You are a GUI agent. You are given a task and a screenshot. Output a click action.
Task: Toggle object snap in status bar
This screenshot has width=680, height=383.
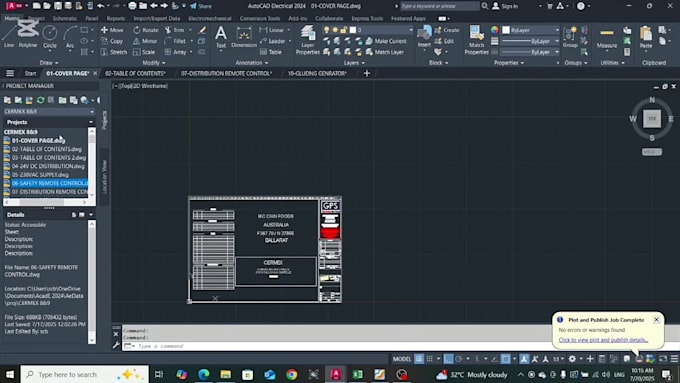pos(506,359)
